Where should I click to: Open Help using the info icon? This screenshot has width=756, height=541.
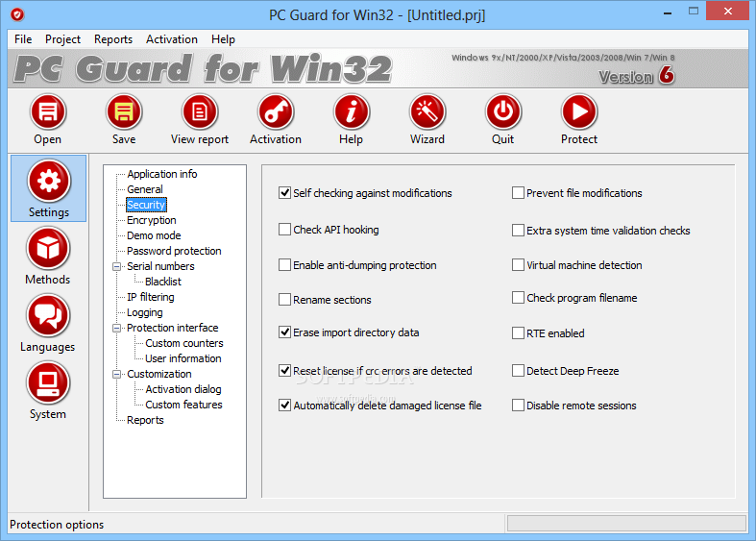tap(352, 112)
